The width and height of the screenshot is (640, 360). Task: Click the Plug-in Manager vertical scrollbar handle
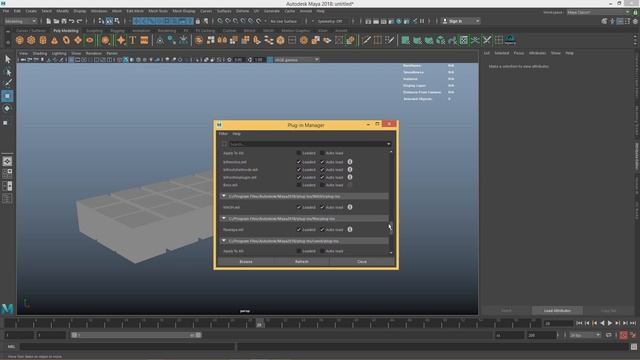391,227
